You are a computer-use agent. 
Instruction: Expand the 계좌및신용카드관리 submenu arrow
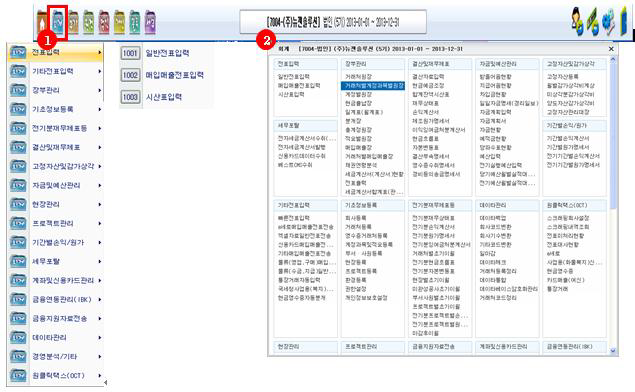[x=100, y=281]
